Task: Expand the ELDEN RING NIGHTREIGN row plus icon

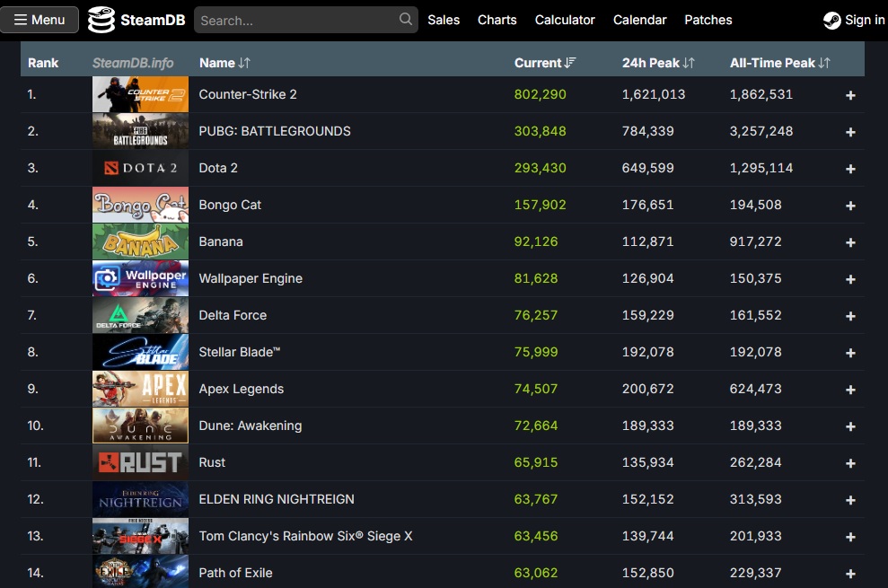Action: 850,500
